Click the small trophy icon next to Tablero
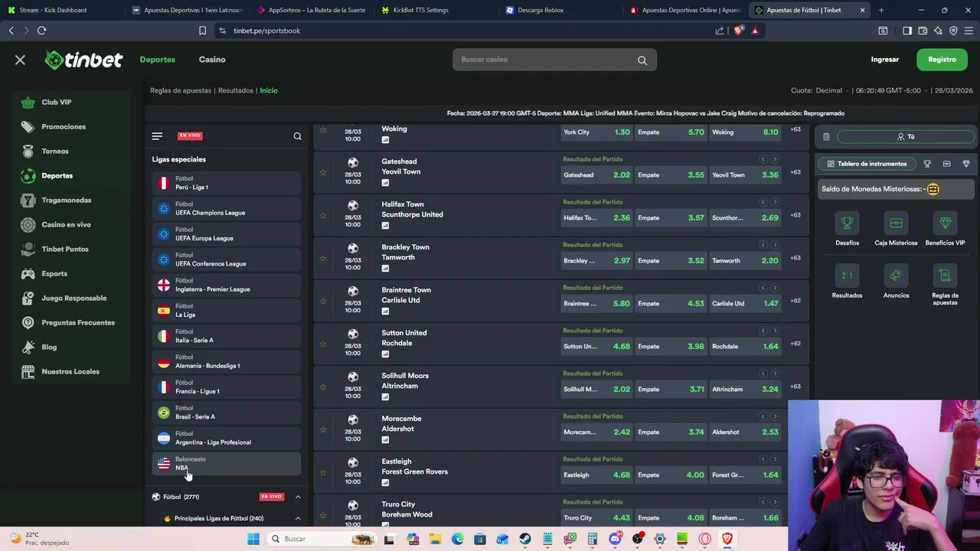Image resolution: width=980 pixels, height=551 pixels. click(927, 164)
